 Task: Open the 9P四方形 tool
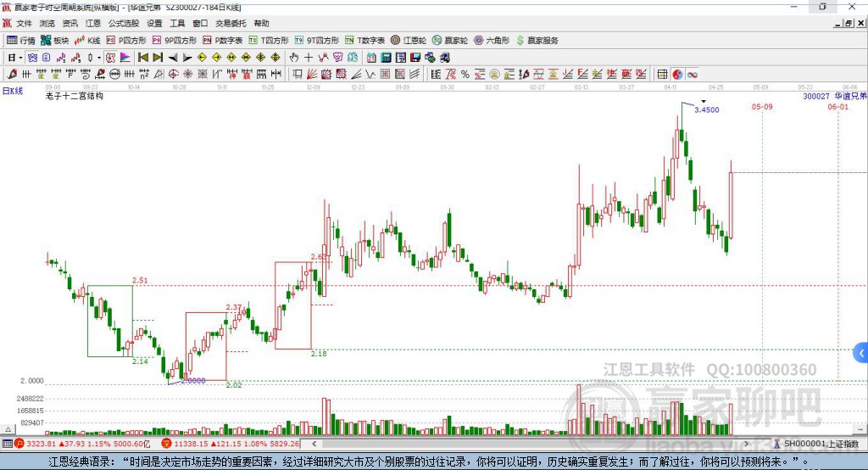(x=175, y=41)
